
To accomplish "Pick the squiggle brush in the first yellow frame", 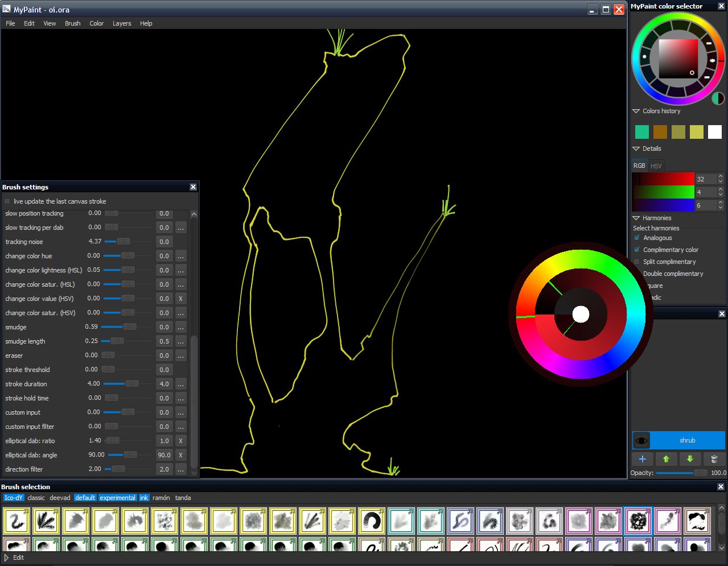I will click(17, 521).
